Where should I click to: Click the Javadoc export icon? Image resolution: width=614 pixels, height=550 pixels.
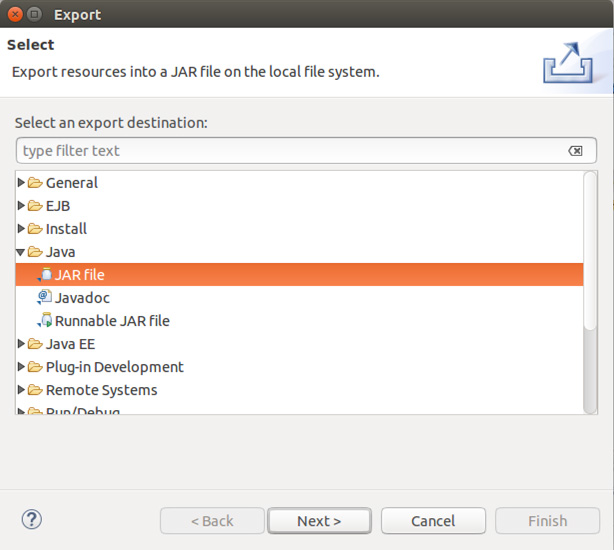(45, 297)
